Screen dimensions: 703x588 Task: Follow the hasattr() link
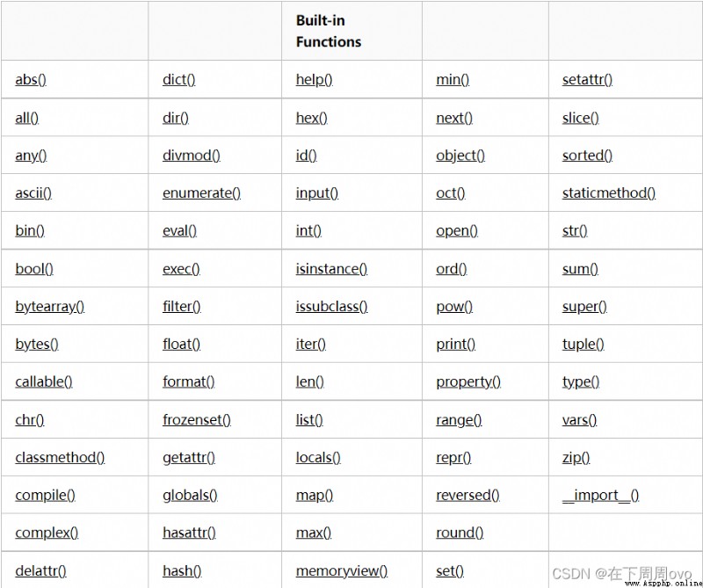coord(189,533)
